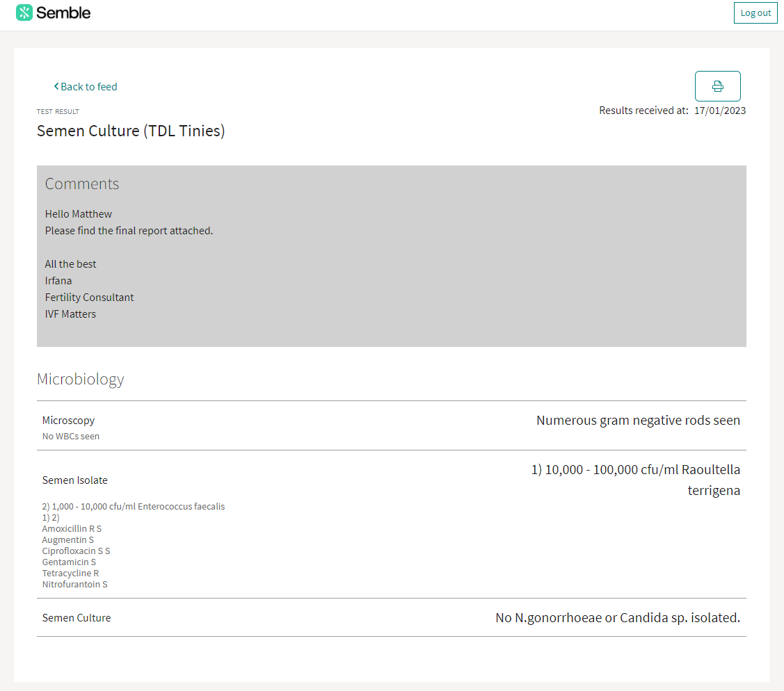Click the Tetracycline R sensitivity entry
784x691 pixels.
click(x=70, y=573)
